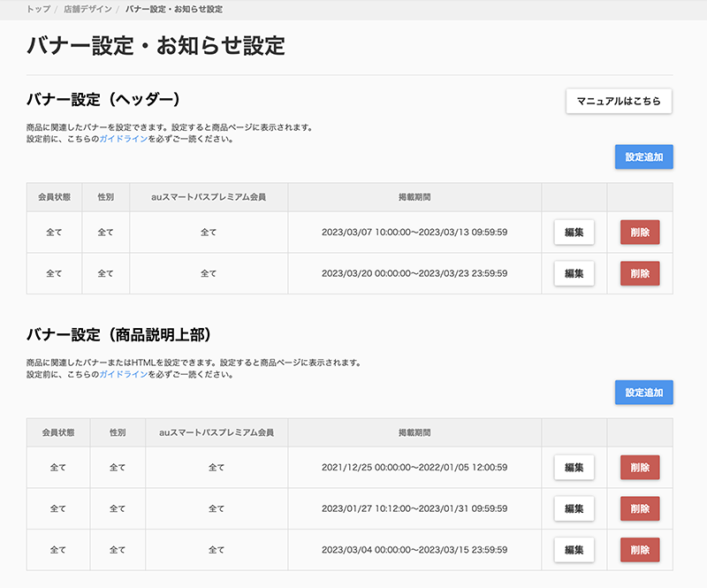This screenshot has width=707, height=588.
Task: Open ガイドライン link in header section
Action: point(124,139)
